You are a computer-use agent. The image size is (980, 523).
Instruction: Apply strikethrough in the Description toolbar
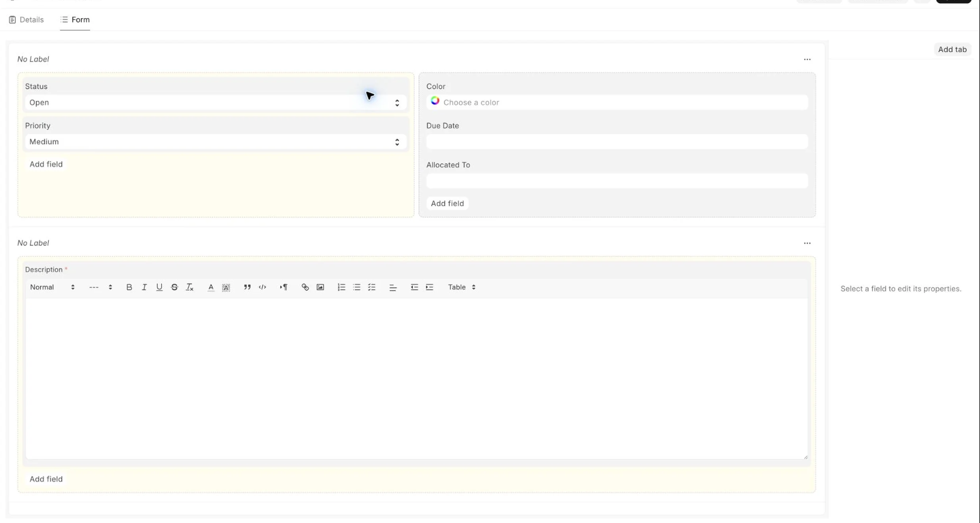coord(174,287)
